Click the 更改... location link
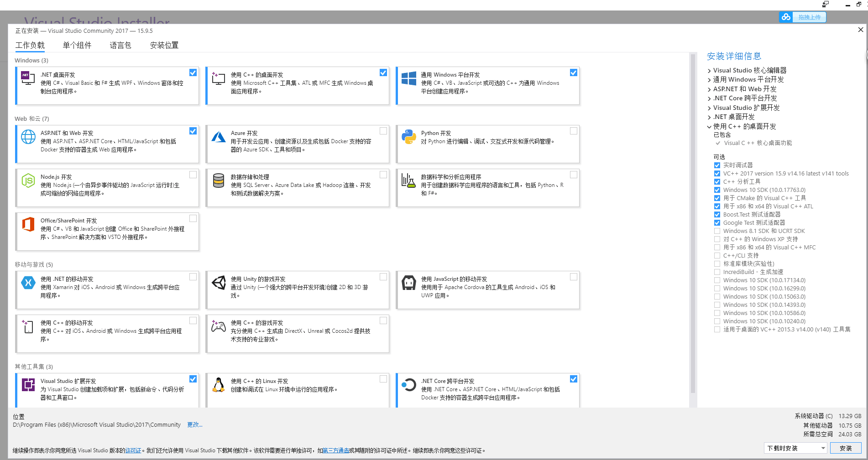868x460 pixels. point(195,424)
